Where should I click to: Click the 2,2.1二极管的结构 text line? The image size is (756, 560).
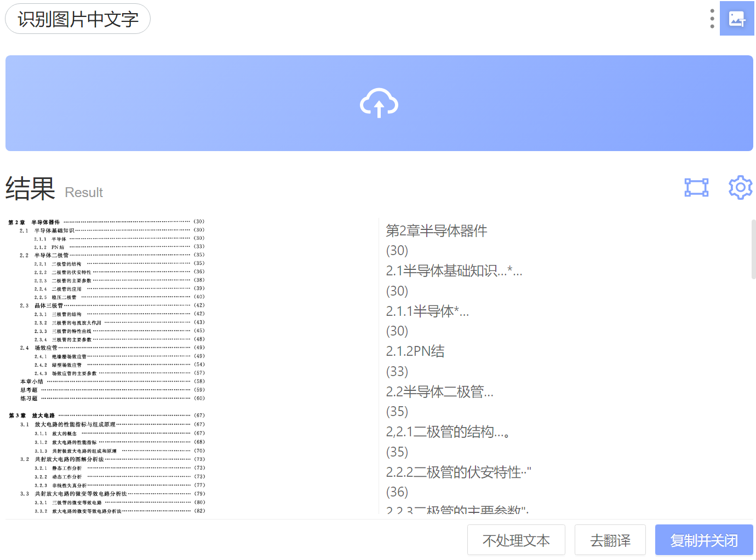point(448,432)
